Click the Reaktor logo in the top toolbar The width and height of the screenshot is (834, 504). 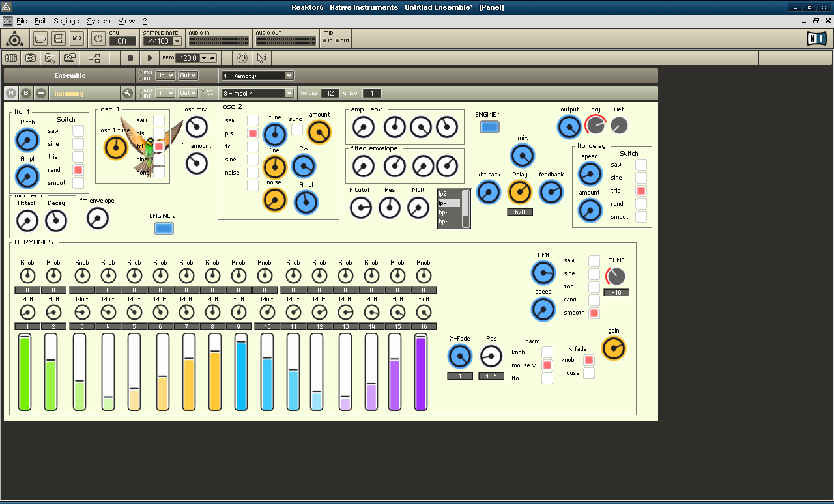(14, 38)
